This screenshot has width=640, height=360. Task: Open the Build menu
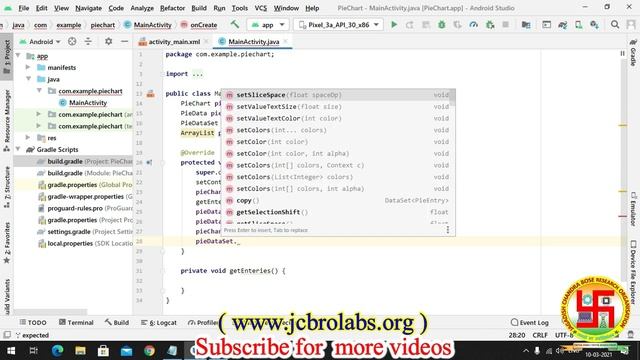[199, 8]
